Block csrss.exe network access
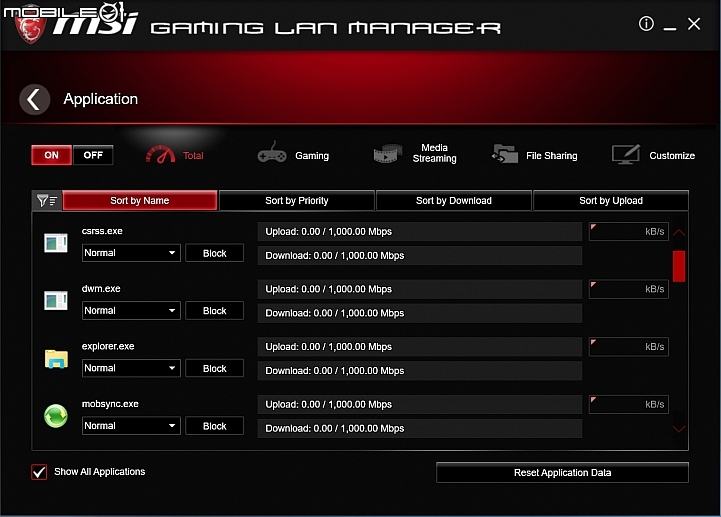This screenshot has height=517, width=721. 214,253
